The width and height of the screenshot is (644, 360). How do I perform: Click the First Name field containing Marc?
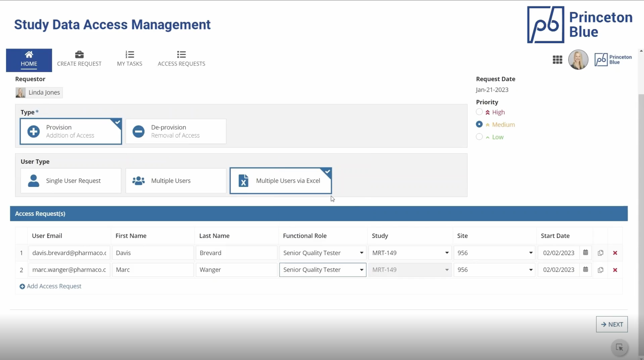tap(153, 270)
